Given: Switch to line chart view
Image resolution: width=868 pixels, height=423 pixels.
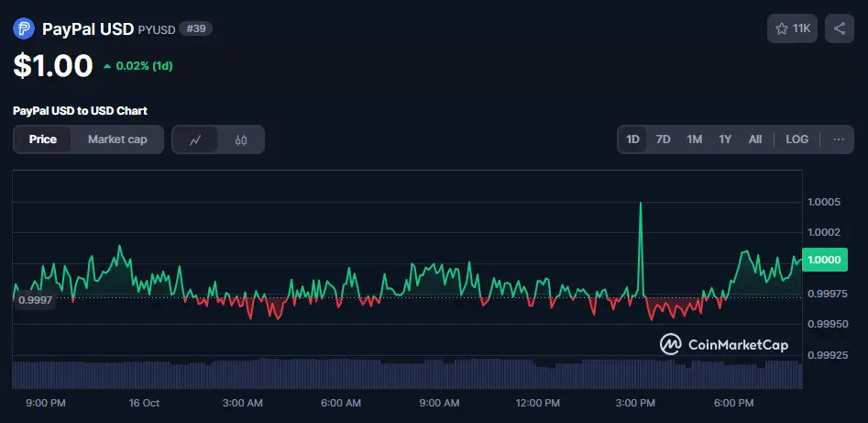Looking at the screenshot, I should coord(195,140).
